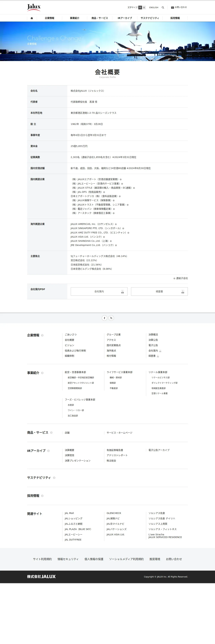Viewport: 215px width, 644px height.
Task: Open サステナビリティ navigation menu
Action: coord(150,18)
